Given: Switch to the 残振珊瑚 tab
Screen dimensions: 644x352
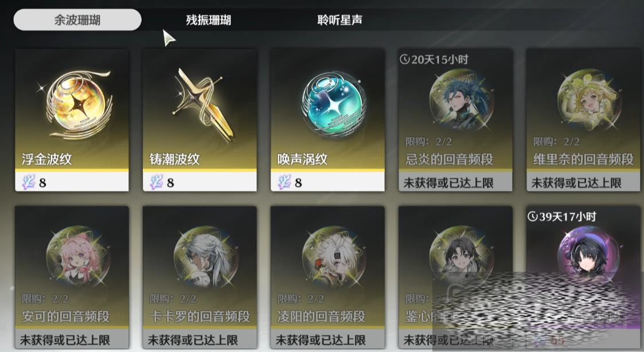Looking at the screenshot, I should pyautogui.click(x=208, y=19).
